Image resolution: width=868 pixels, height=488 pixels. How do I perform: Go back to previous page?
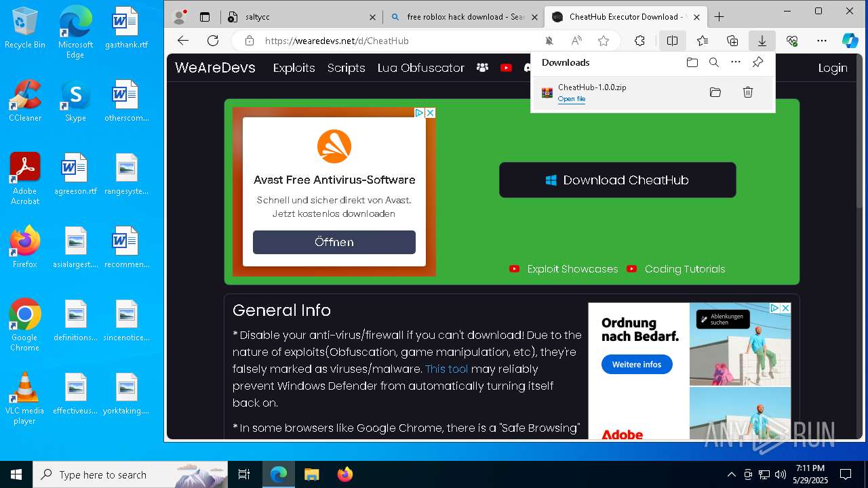click(x=183, y=41)
